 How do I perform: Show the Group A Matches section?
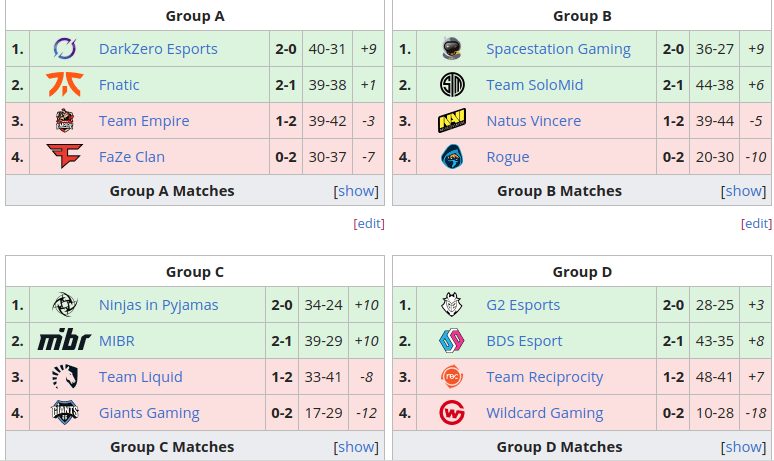pos(356,191)
